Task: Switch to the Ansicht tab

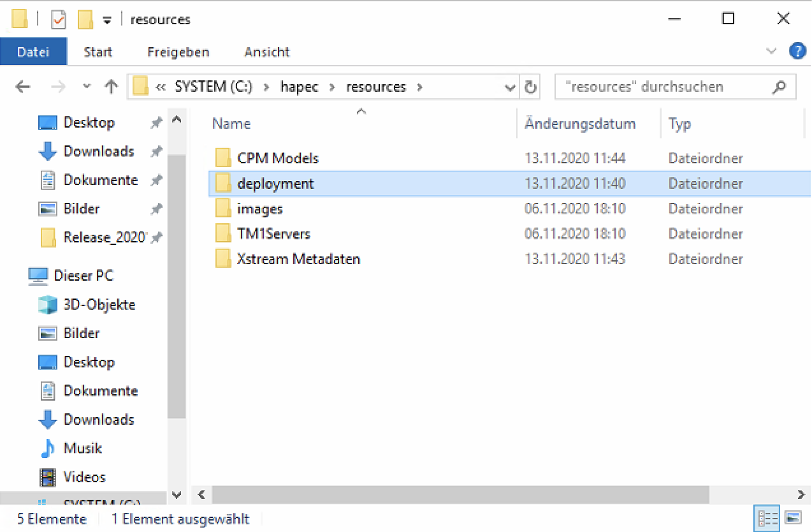Action: [266, 52]
